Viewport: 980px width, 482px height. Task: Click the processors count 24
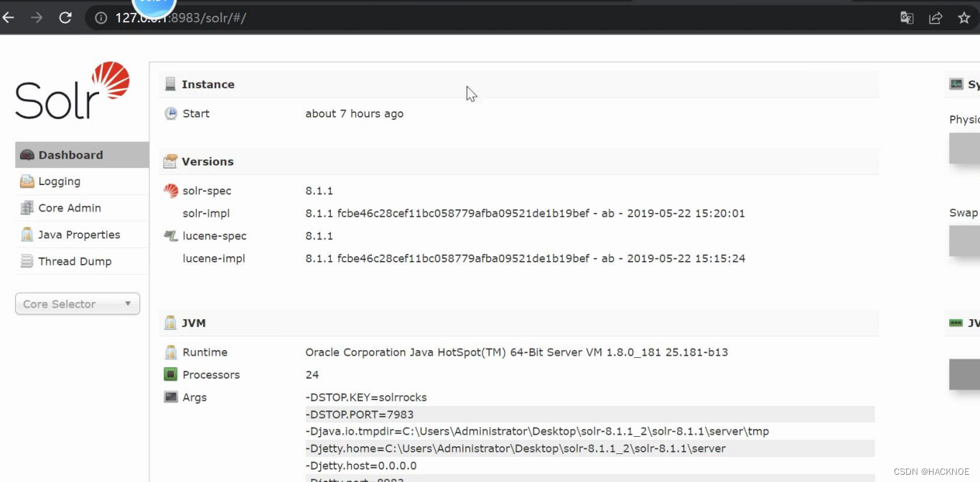coord(312,374)
